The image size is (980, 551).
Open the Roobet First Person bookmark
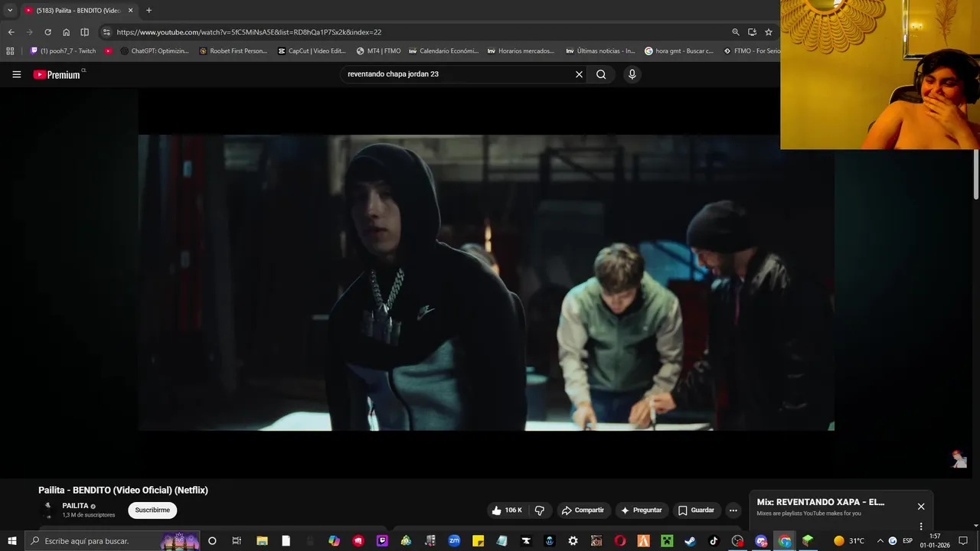click(x=233, y=51)
